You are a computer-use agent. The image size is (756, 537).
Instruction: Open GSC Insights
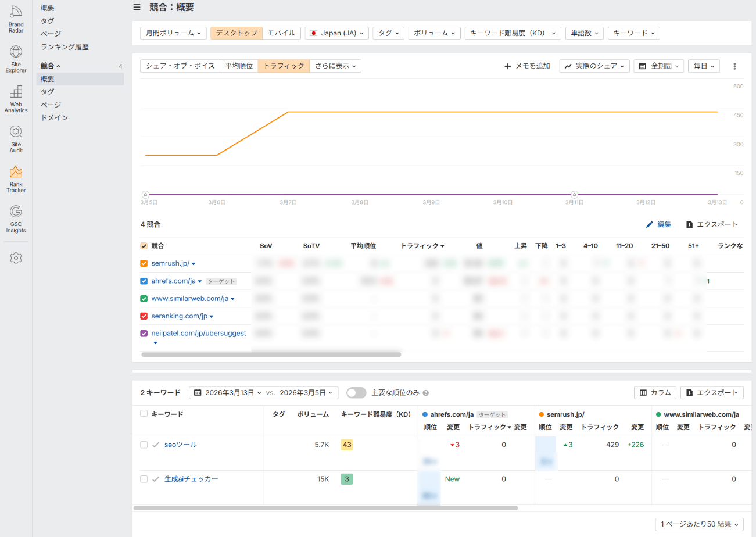click(16, 218)
